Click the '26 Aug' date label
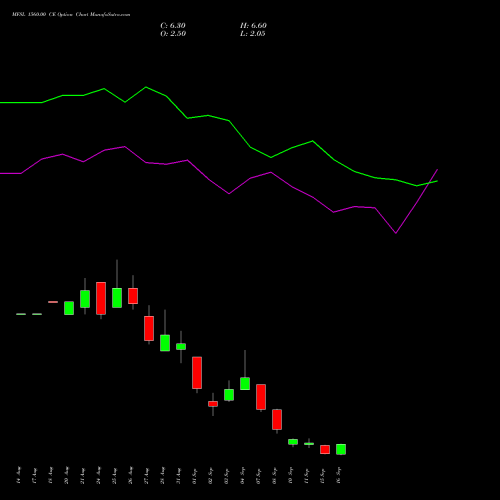500x500 pixels. tap(131, 475)
